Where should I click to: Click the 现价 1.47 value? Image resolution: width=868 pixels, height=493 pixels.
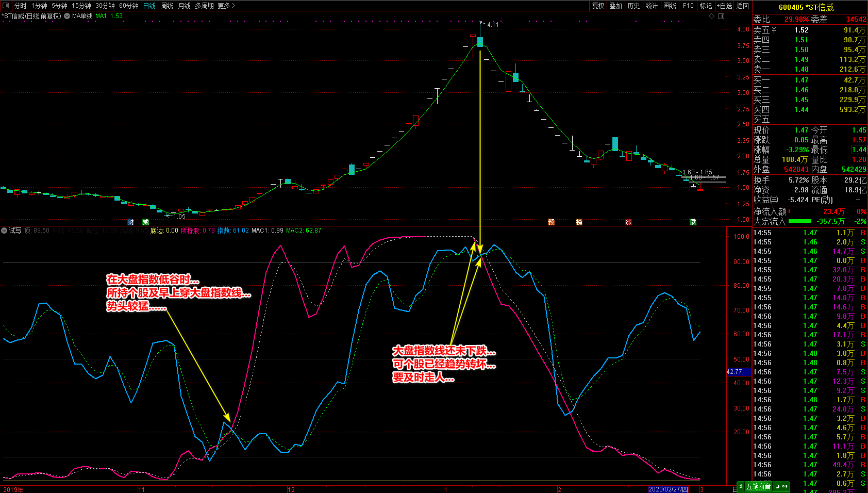pyautogui.click(x=801, y=130)
